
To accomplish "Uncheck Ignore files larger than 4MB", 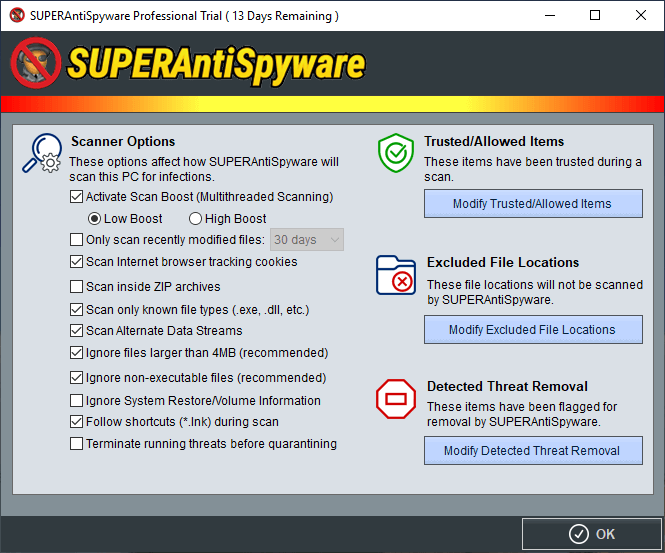I will point(76,353).
